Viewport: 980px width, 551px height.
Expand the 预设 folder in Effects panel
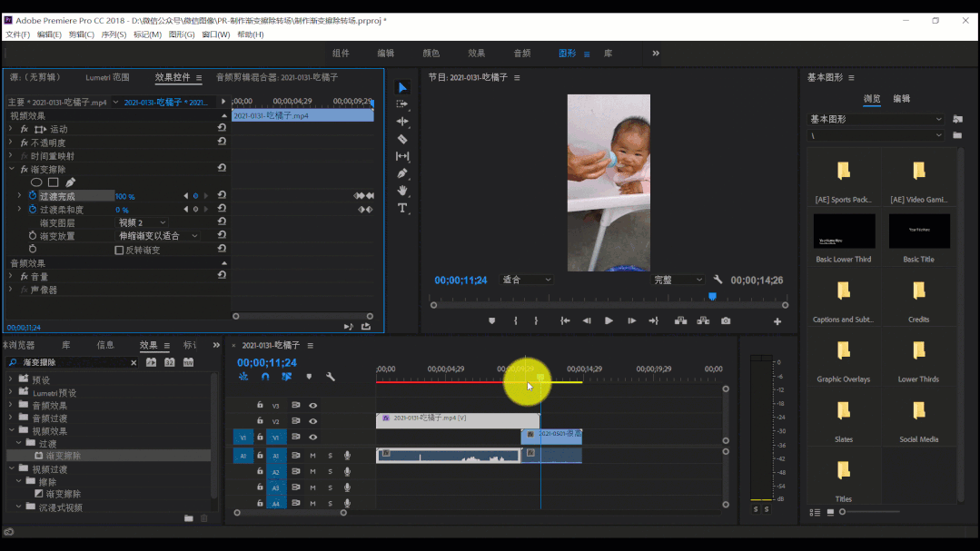point(11,379)
